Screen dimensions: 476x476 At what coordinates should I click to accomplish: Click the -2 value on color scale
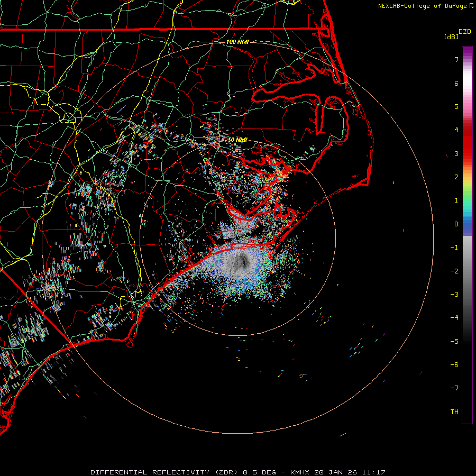(x=454, y=271)
